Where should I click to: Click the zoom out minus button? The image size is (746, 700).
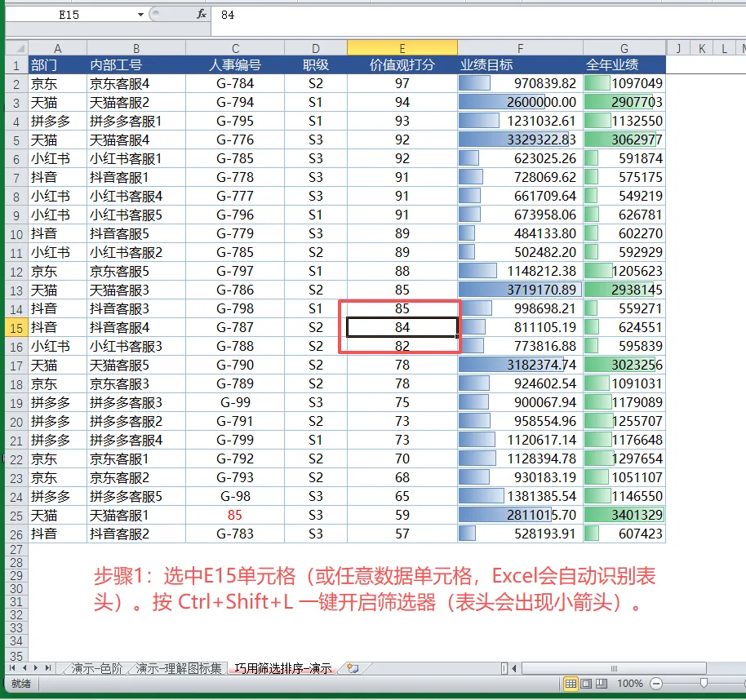[x=656, y=684]
